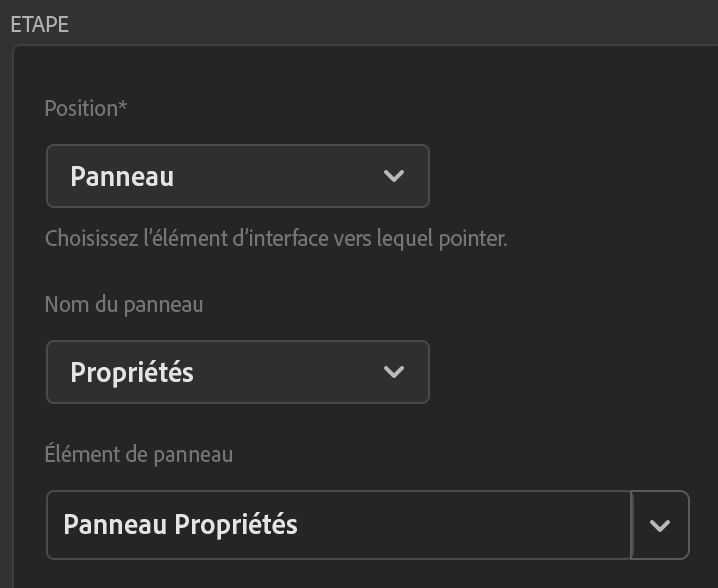Click the word Propriétés inside the combo field
Image resolution: width=718 pixels, height=588 pixels.
coord(236,524)
